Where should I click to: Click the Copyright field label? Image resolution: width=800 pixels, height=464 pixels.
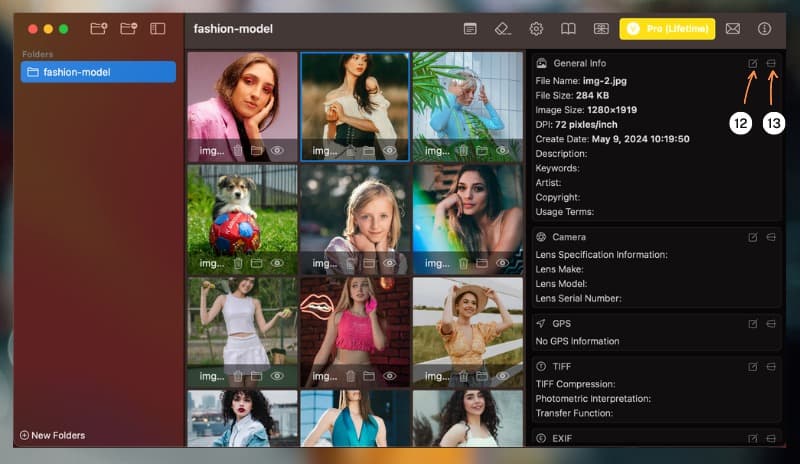[558, 198]
